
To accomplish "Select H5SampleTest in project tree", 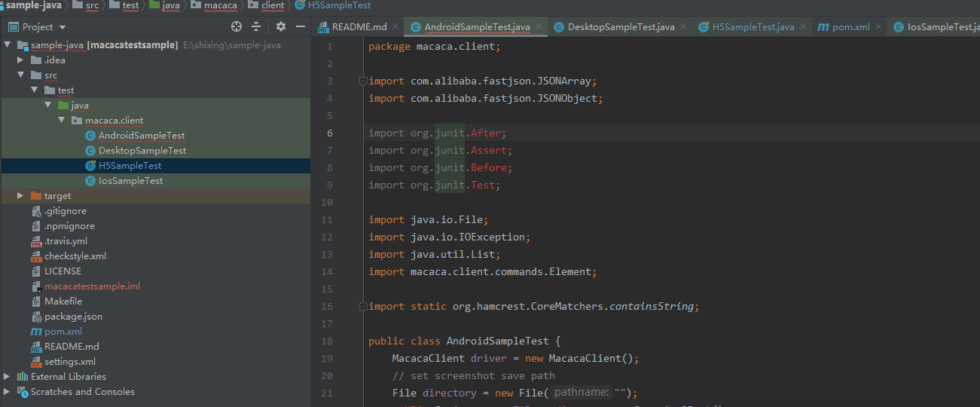I will pyautogui.click(x=130, y=166).
